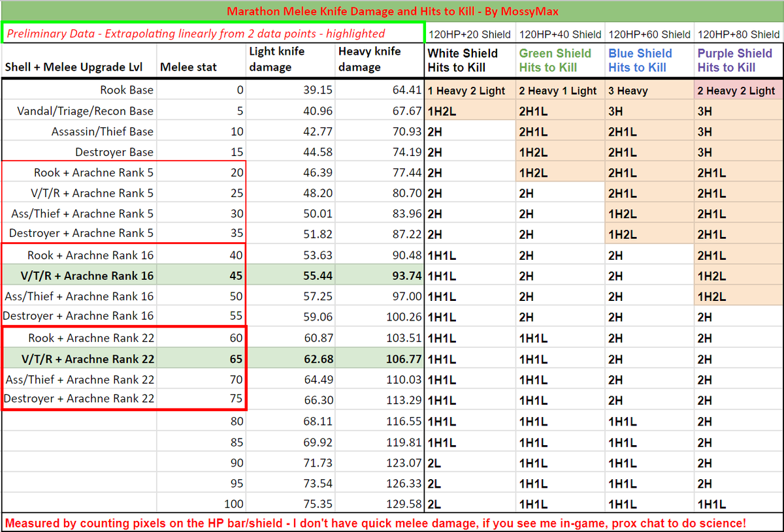The image size is (784, 532).
Task: Select the 'Destroyer + Arachne Rank 16' cell
Action: tap(79, 316)
